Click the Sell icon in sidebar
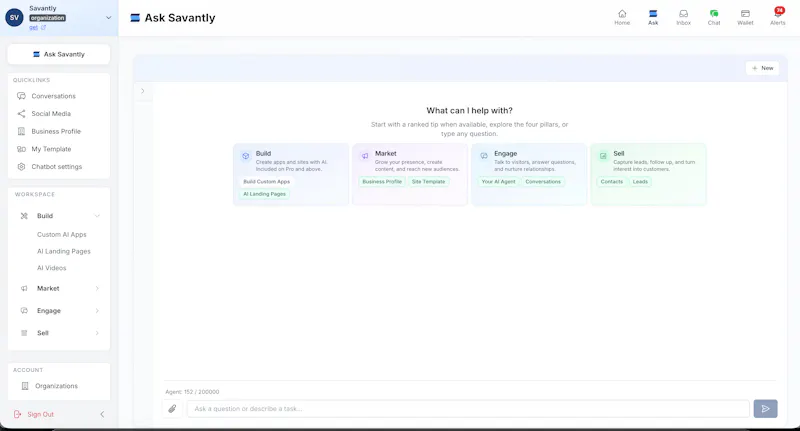This screenshot has width=800, height=431. point(24,333)
